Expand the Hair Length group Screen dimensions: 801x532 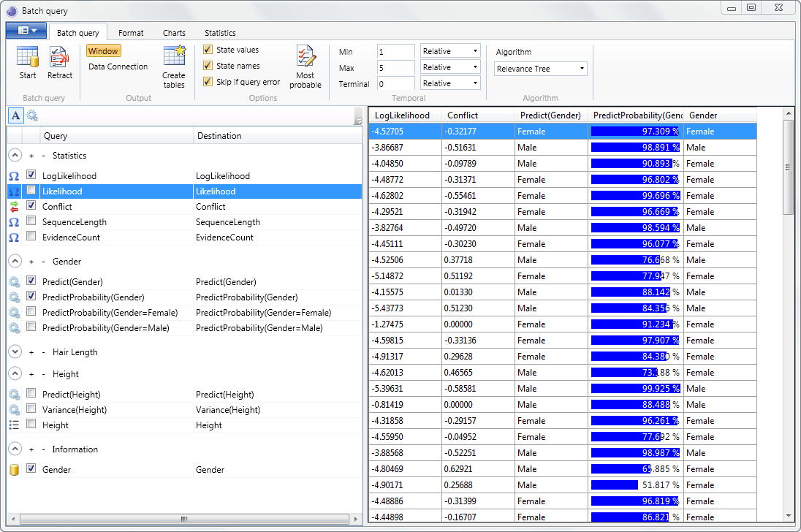[x=15, y=352]
